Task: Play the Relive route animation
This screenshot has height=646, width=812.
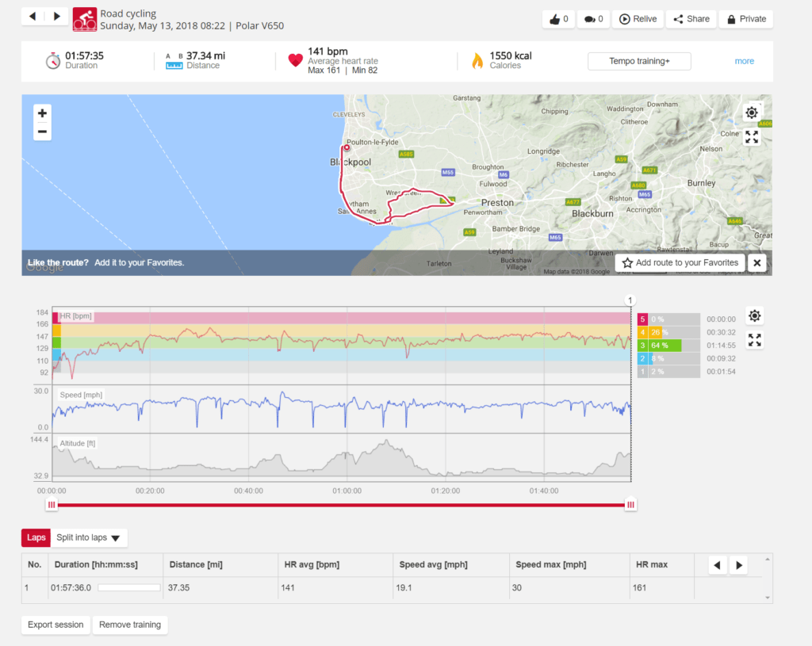Action: click(x=638, y=19)
